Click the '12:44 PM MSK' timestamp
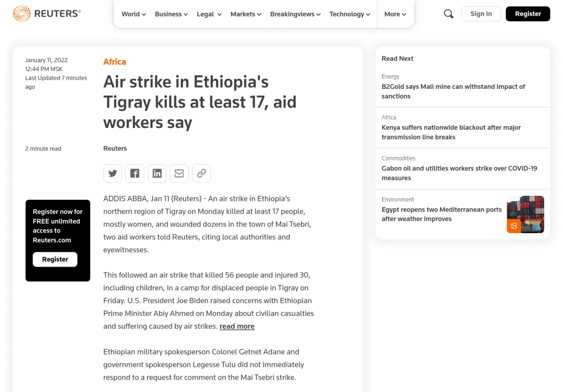The height and width of the screenshot is (392, 563). pyautogui.click(x=44, y=69)
